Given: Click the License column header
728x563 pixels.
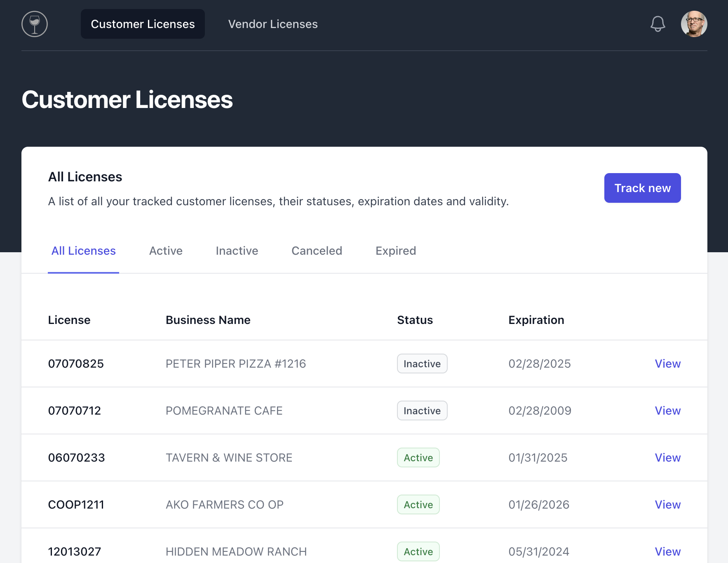Looking at the screenshot, I should (x=69, y=320).
